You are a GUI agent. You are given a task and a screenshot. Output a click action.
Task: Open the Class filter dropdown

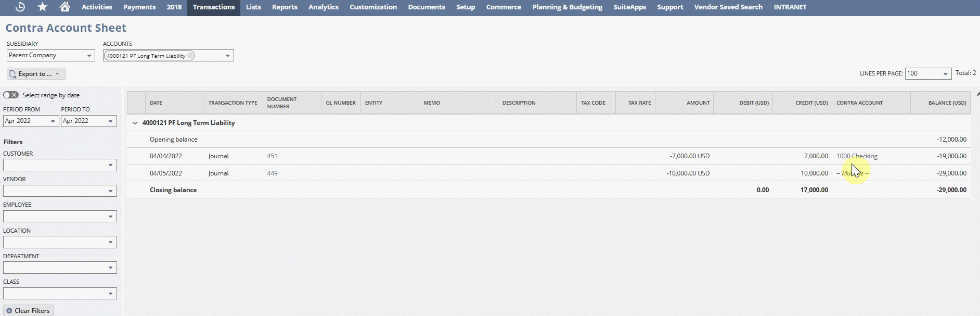[60, 293]
